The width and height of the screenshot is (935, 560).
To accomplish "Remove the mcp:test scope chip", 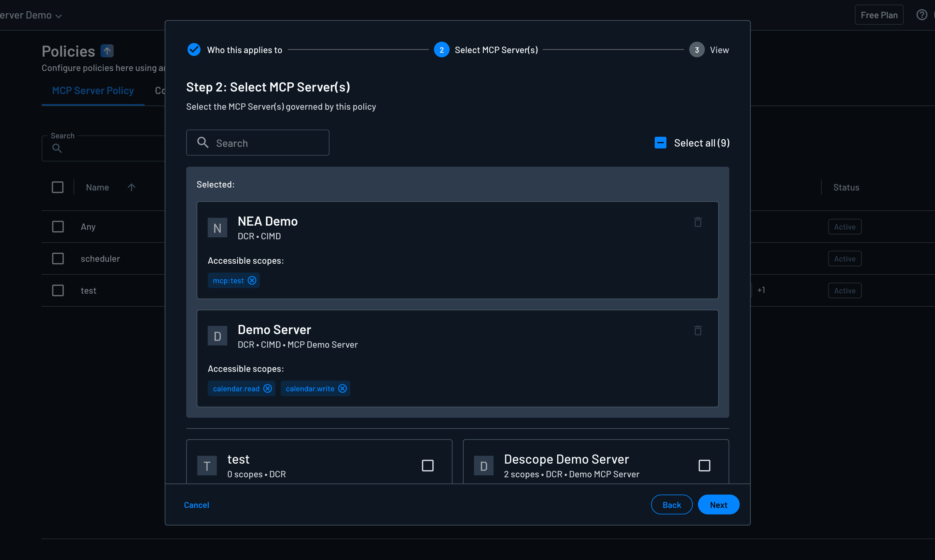I will pos(252,280).
